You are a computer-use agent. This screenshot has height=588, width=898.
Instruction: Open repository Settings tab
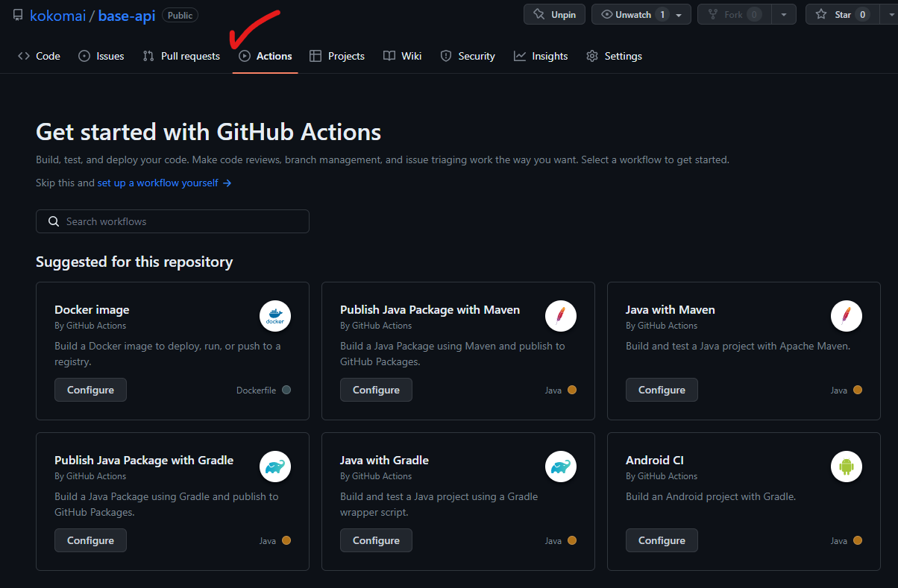614,56
